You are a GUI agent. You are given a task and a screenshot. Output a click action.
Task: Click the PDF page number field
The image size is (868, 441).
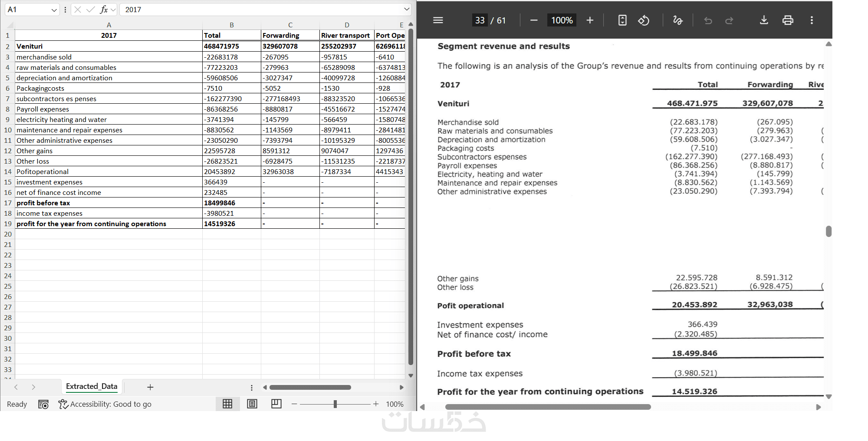pyautogui.click(x=480, y=20)
